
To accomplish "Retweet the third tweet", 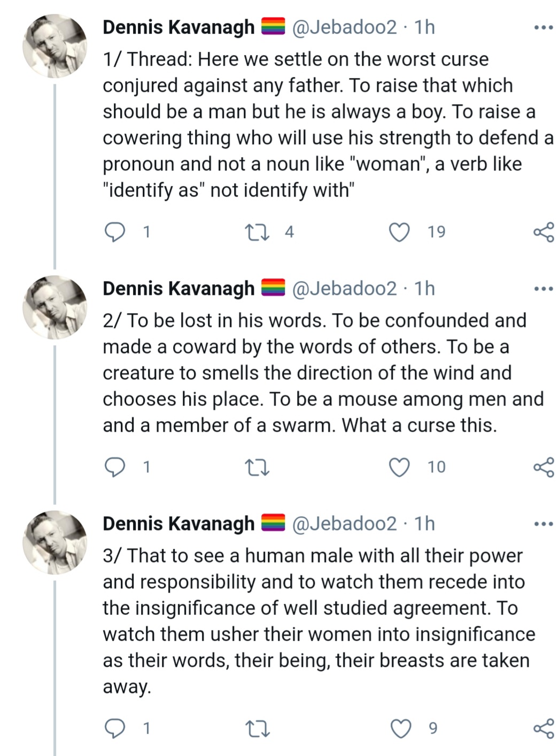I will tap(257, 729).
